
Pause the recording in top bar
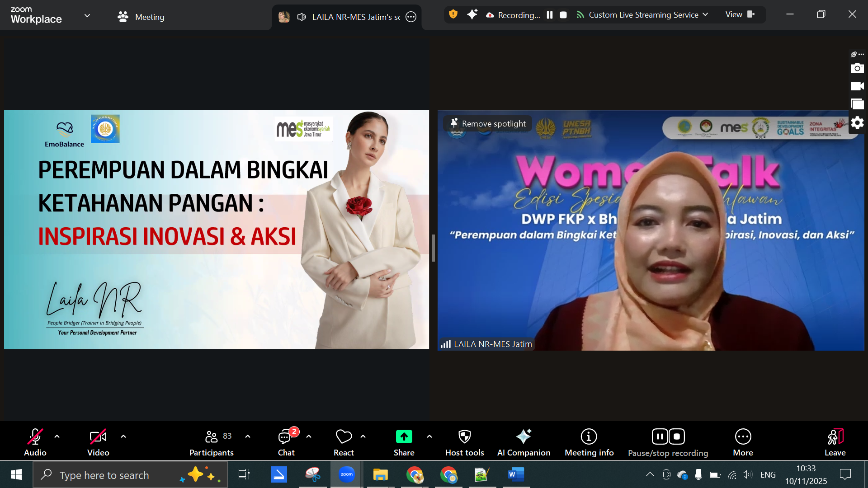click(549, 15)
